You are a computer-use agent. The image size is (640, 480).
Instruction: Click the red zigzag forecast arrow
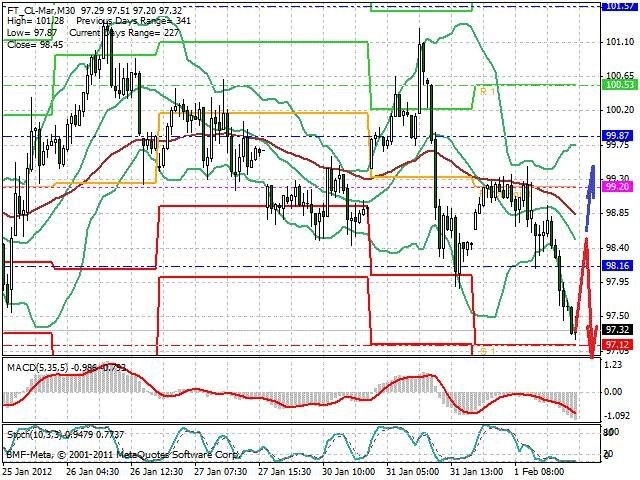coord(586,298)
